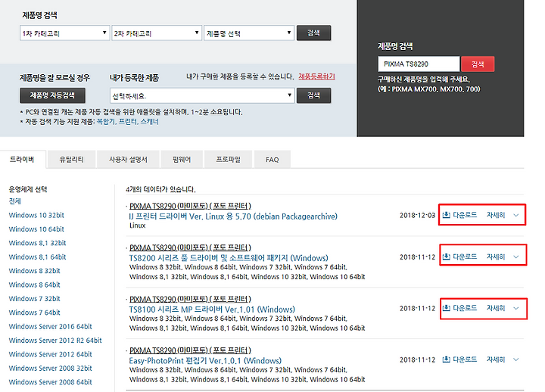This screenshot has height=392, width=545.
Task: Expand details chevron for TS8200 driver package
Action: point(516,257)
